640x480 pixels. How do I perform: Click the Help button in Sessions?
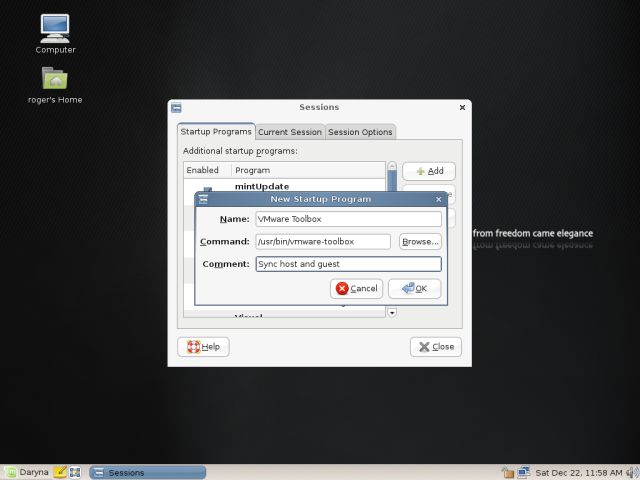[203, 347]
